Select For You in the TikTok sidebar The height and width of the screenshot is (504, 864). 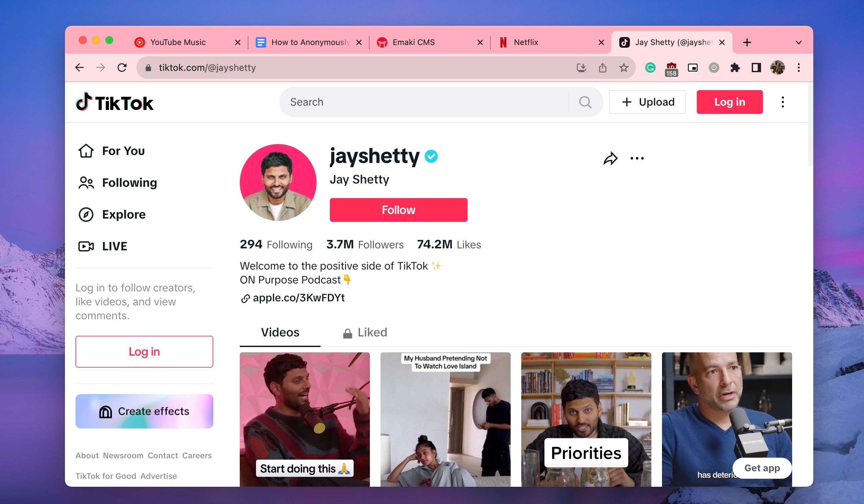(x=86, y=151)
